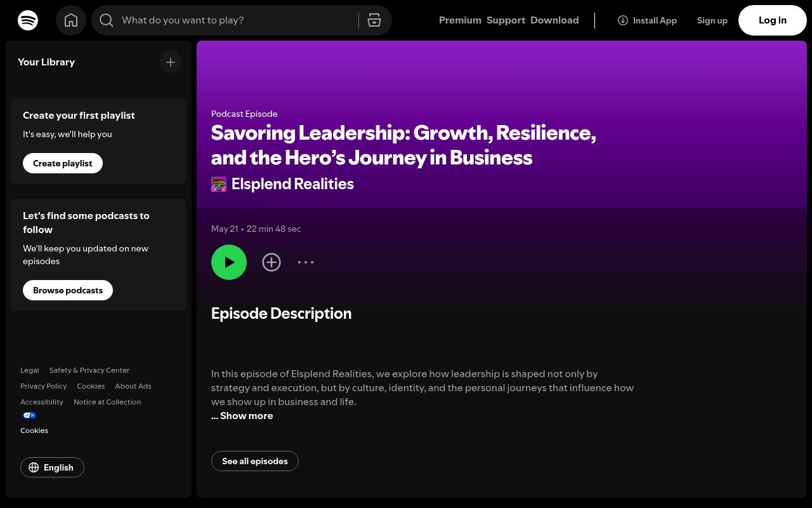Click the 'Savoring Leadership' episode title
Image resolution: width=812 pixels, height=508 pixels.
pos(403,145)
